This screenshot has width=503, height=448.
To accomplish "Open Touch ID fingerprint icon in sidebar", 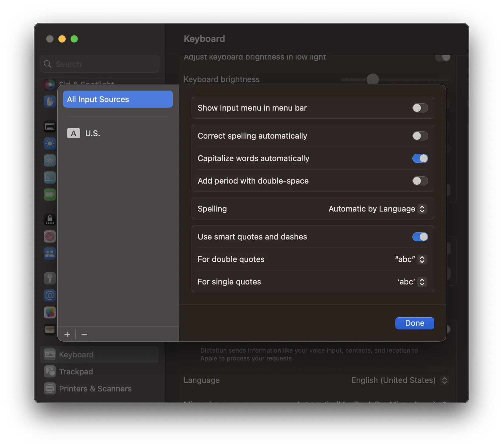I will (x=50, y=236).
